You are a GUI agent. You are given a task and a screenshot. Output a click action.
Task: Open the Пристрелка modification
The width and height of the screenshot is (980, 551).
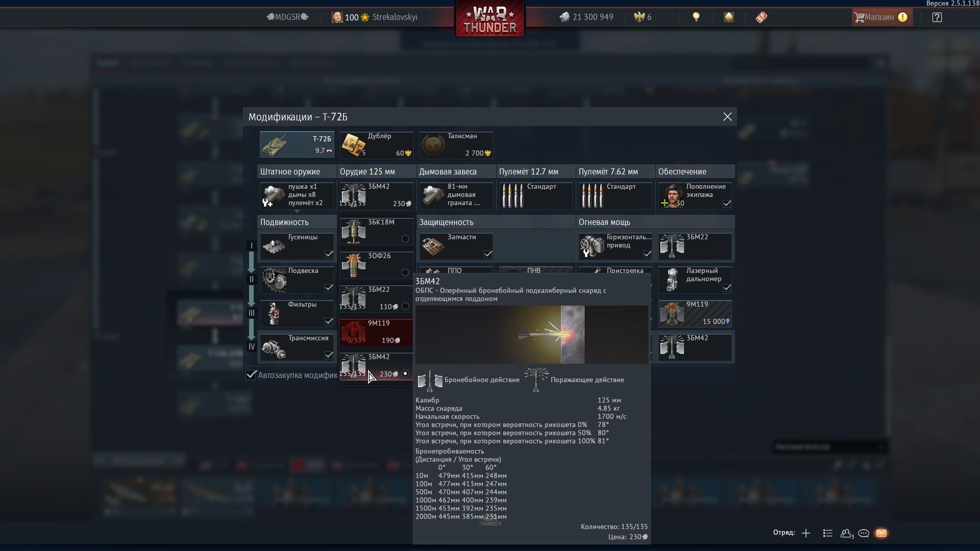[x=616, y=270]
